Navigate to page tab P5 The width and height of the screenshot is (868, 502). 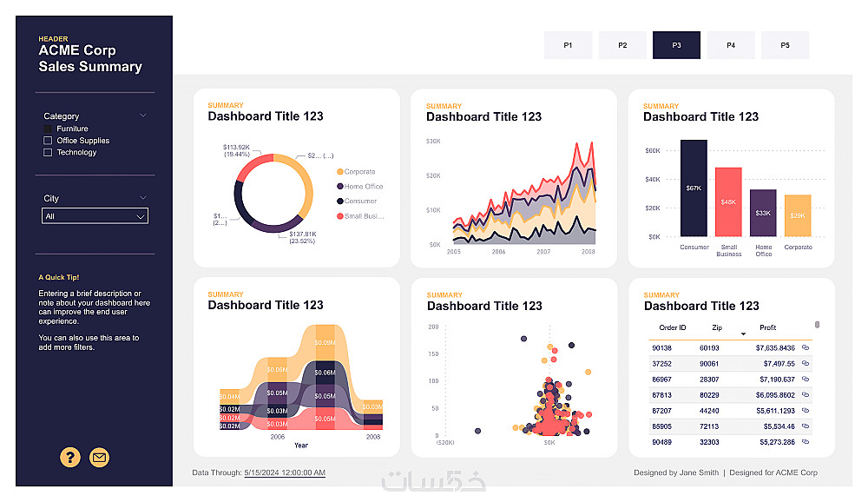[x=785, y=45]
